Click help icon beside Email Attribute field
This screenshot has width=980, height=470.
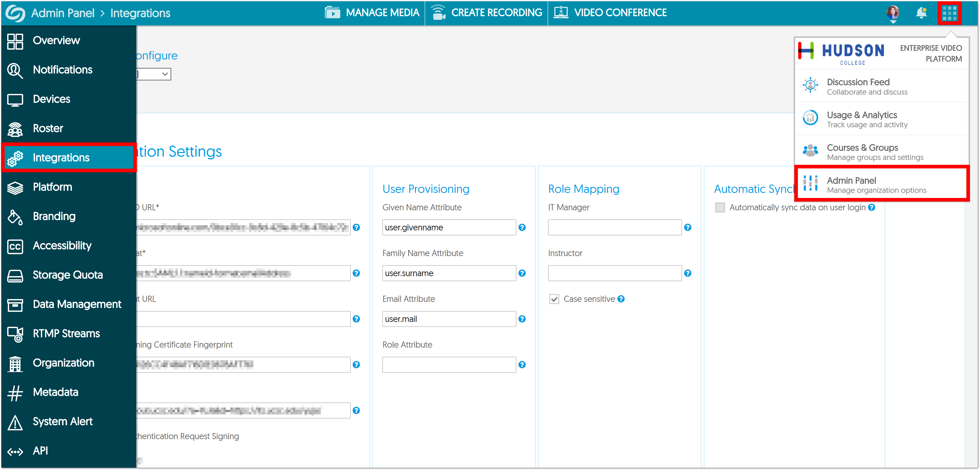522,319
